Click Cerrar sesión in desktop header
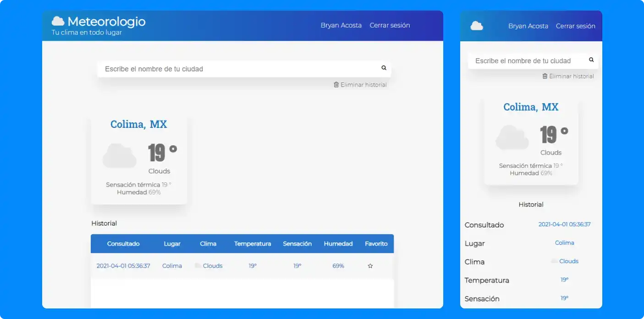Screen dimensions: 644x319 click(390, 25)
